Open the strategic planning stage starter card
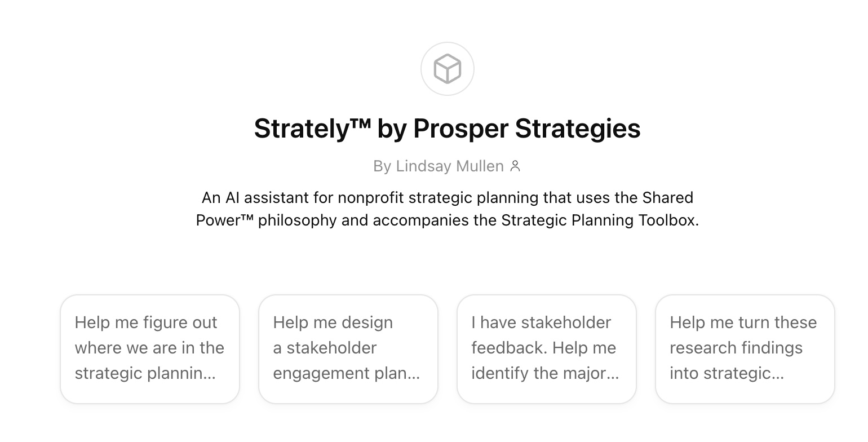This screenshot has height=442, width=868. click(150, 348)
